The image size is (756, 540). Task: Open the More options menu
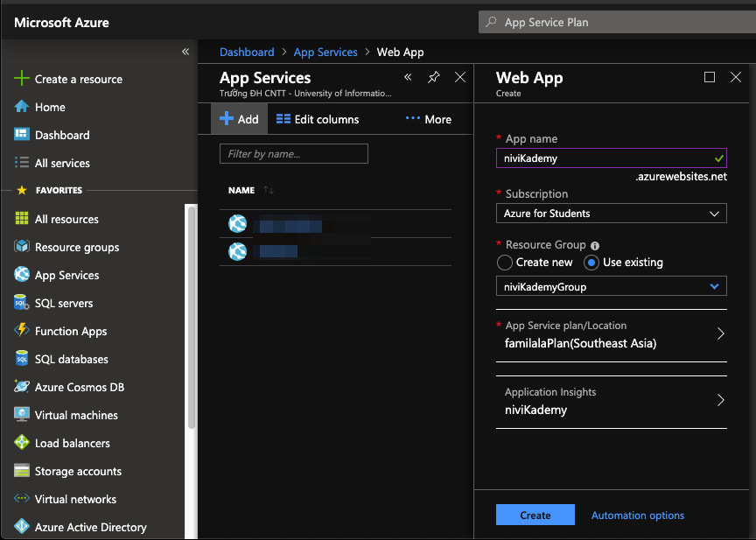[429, 119]
